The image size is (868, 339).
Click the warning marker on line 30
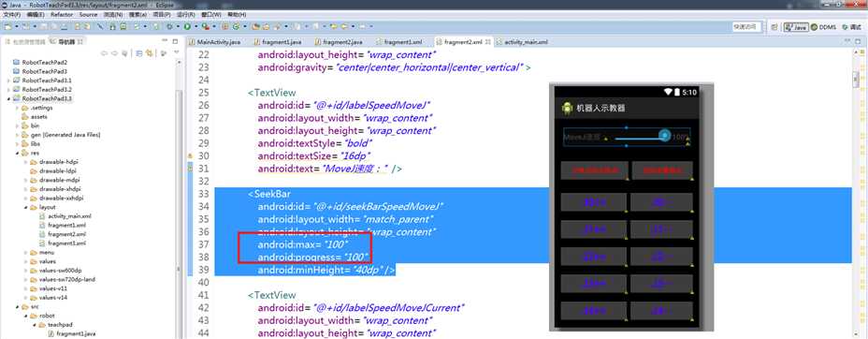click(x=190, y=156)
